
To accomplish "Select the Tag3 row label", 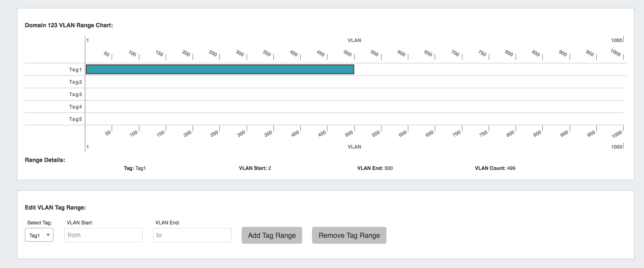I will tap(75, 94).
